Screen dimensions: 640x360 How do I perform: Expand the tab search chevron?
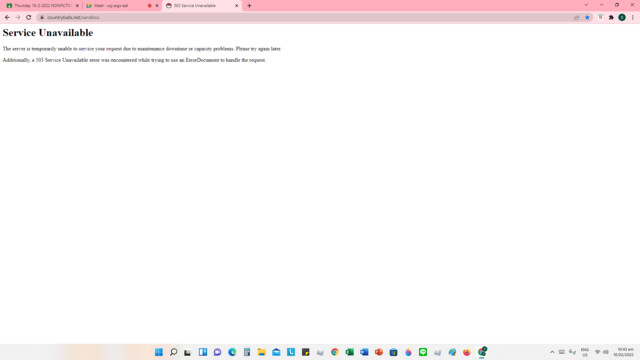click(586, 5)
